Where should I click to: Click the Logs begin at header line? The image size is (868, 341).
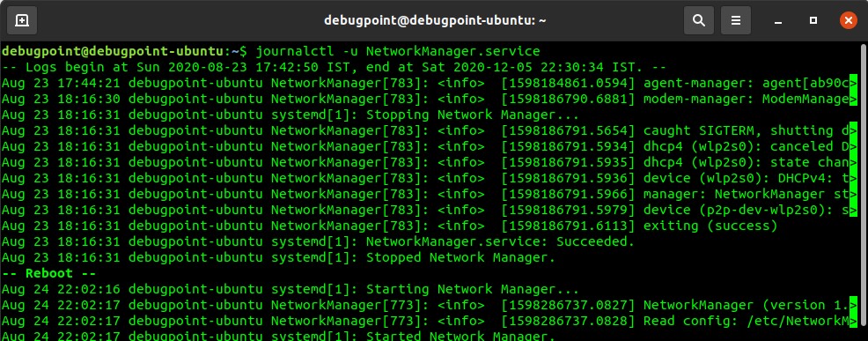[x=334, y=68]
